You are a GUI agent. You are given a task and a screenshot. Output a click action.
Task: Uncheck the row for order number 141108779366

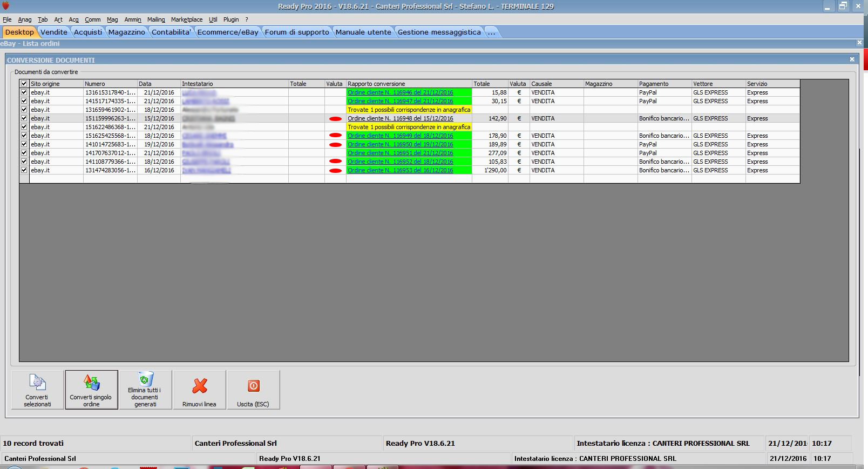click(x=24, y=162)
